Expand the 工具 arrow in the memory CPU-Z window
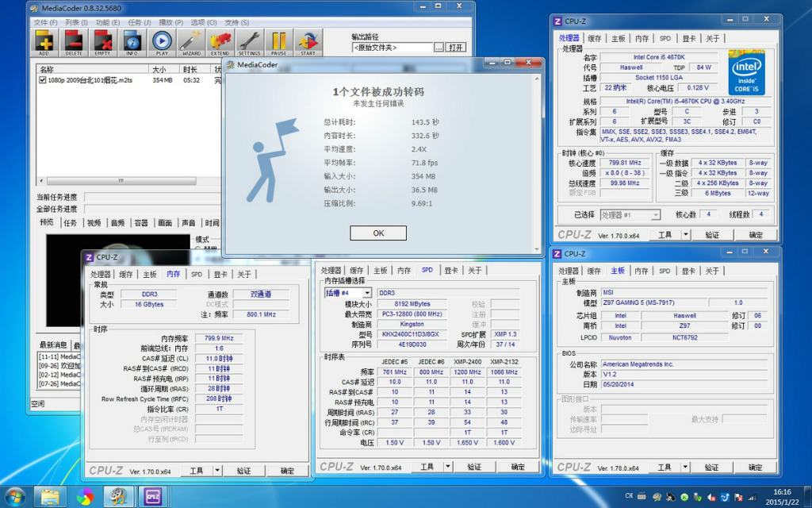This screenshot has height=508, width=812. point(217,471)
